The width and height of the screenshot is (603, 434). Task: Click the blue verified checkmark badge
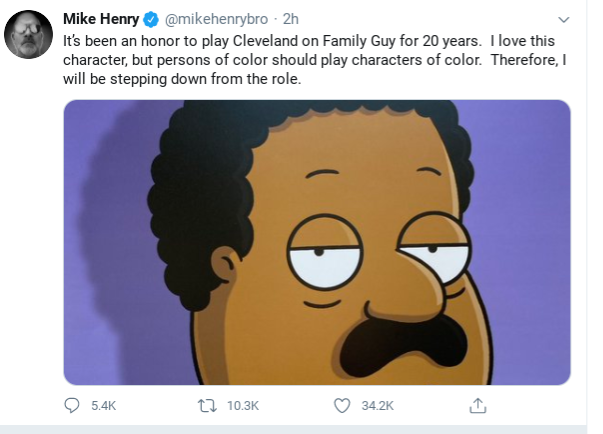tap(151, 18)
